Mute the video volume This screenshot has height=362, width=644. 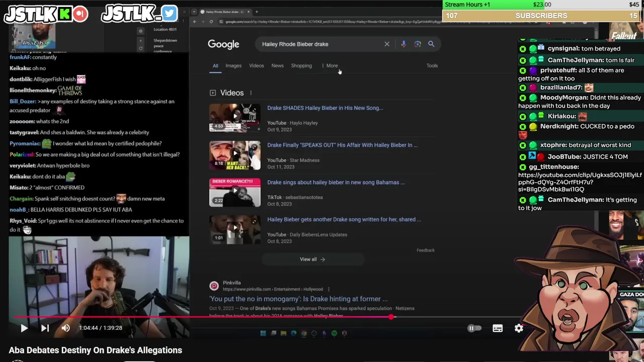(65, 328)
